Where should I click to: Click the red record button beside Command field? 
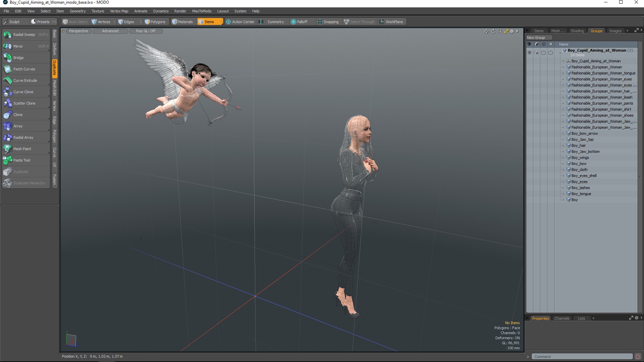pyautogui.click(x=638, y=357)
